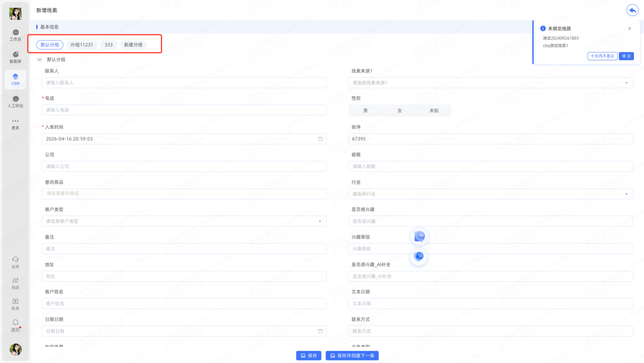Go to 人工呼出 manual outbound call
Viewport: 644px width, 363px height.
tap(16, 101)
